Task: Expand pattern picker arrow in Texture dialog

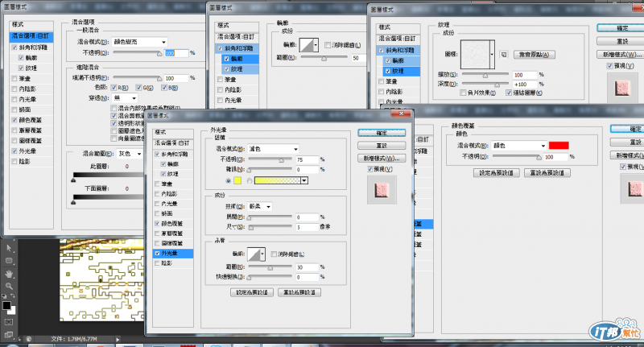Action: (x=492, y=54)
